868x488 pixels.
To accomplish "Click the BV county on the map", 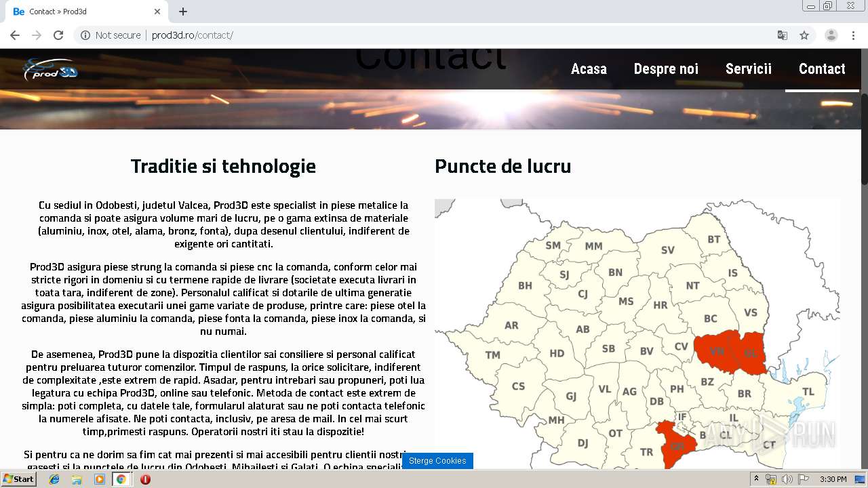I will (646, 351).
